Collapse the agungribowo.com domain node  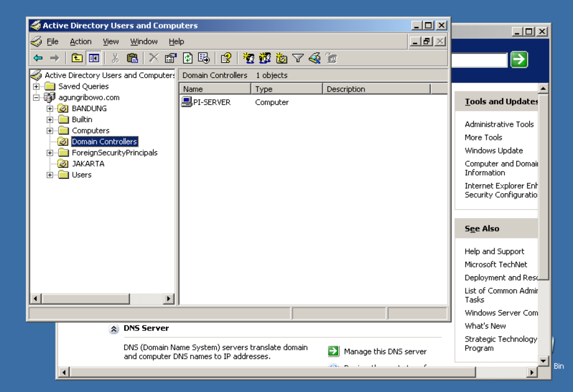click(x=36, y=98)
